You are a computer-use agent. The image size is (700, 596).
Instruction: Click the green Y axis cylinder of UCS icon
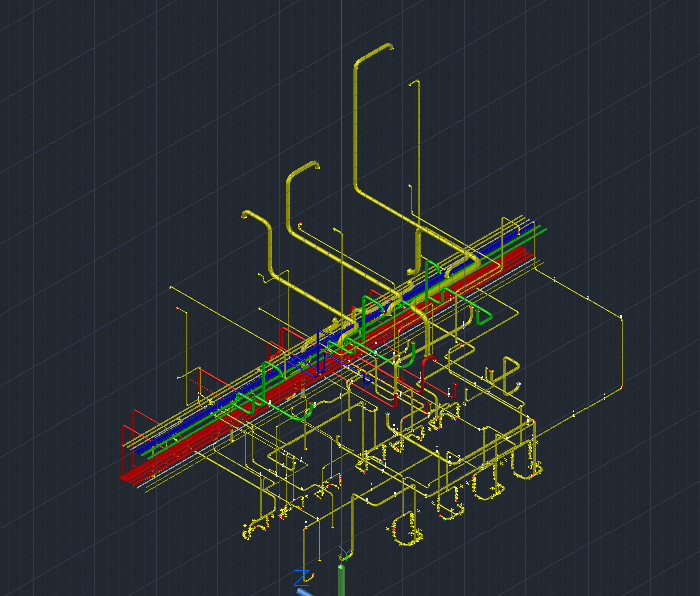tap(342, 580)
